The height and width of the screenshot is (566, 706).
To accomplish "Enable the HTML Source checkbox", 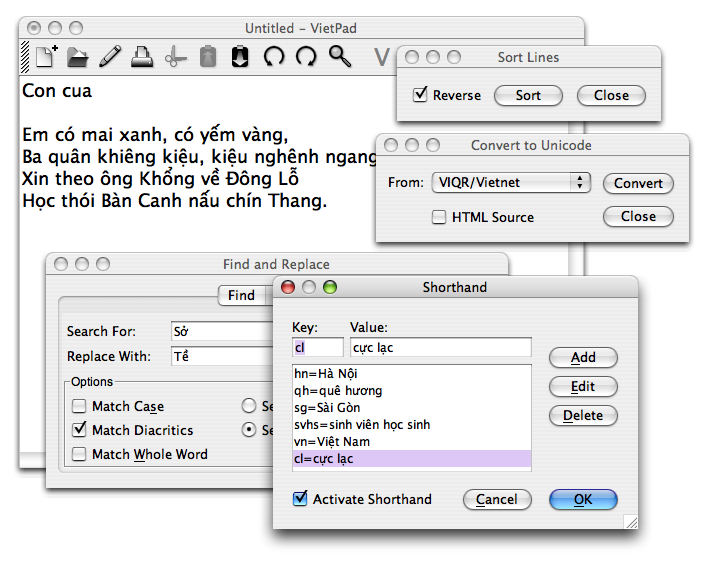I will 439,217.
